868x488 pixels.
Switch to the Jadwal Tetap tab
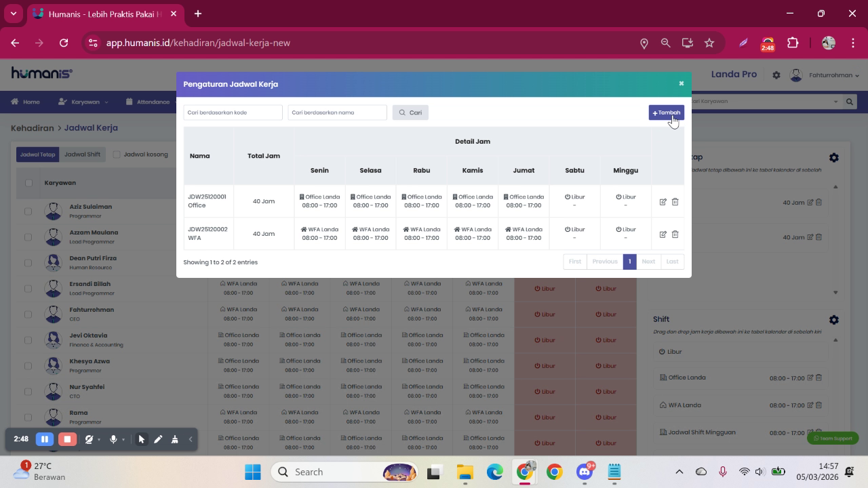tap(38, 155)
